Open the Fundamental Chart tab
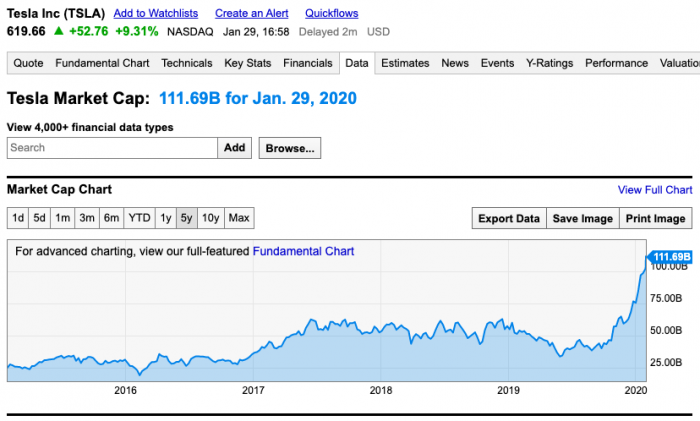The image size is (700, 421). pyautogui.click(x=102, y=63)
